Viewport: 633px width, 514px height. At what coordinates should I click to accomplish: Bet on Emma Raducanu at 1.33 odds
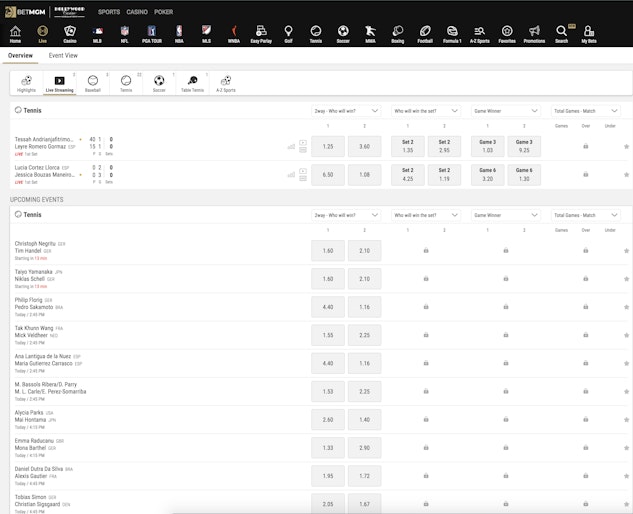tap(328, 447)
